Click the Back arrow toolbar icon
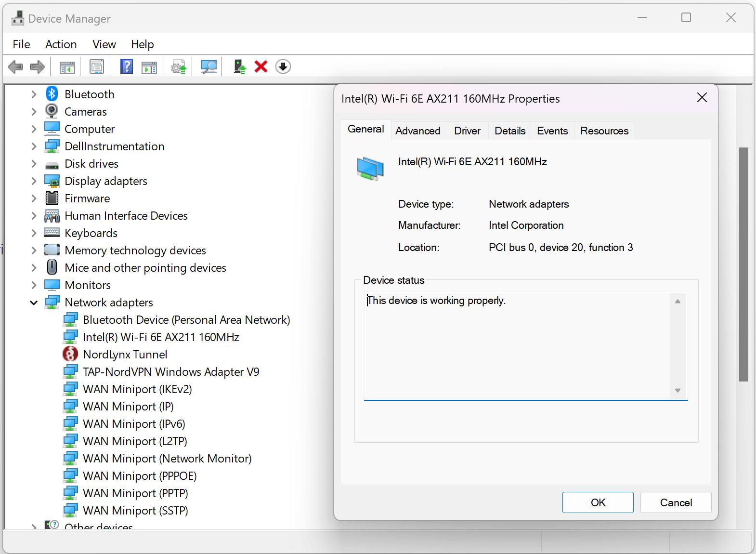Viewport: 756px width, 554px height. [16, 66]
